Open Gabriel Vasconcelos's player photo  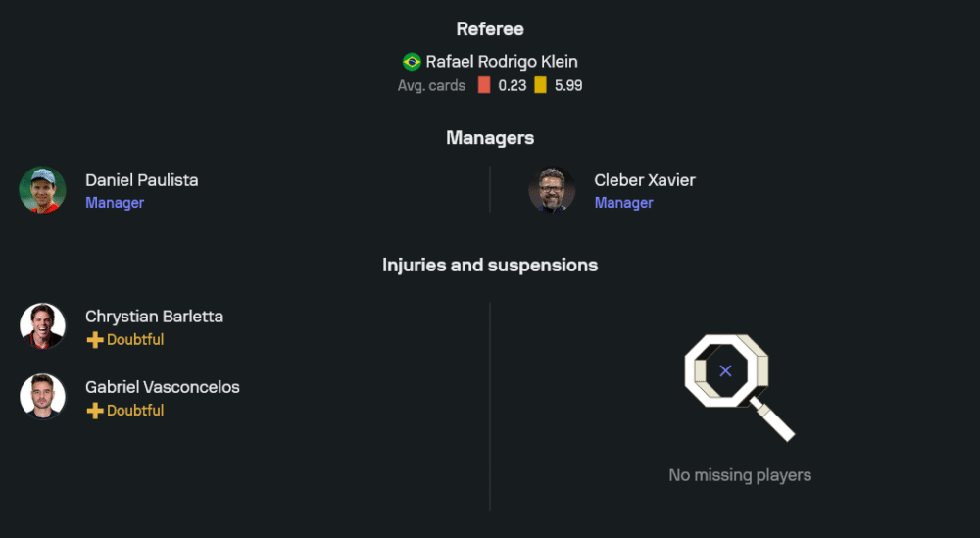42,397
